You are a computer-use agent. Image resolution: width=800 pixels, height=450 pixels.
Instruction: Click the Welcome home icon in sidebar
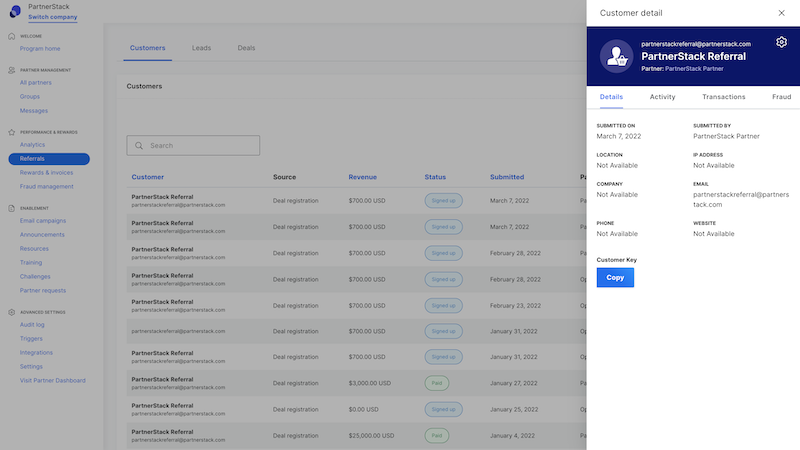click(12, 36)
